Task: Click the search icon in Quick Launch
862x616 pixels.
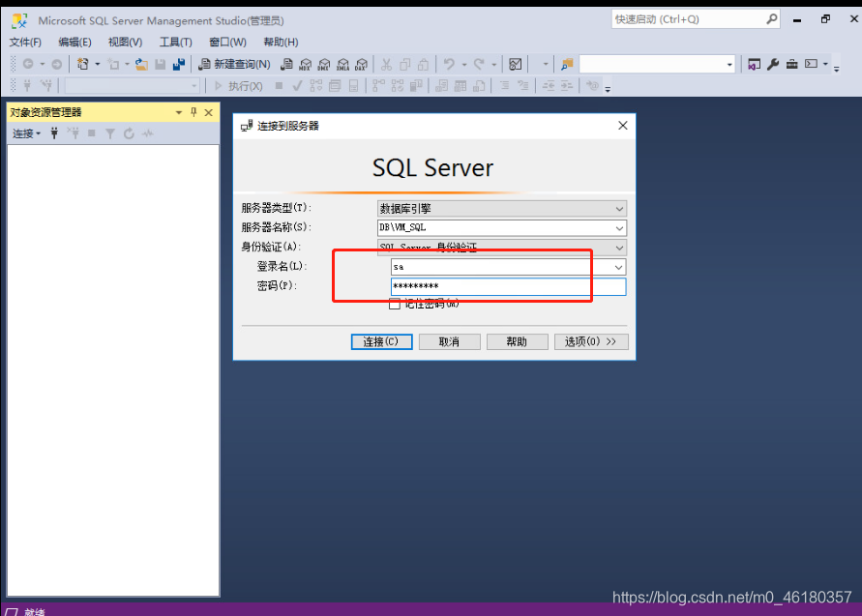Action: point(772,19)
